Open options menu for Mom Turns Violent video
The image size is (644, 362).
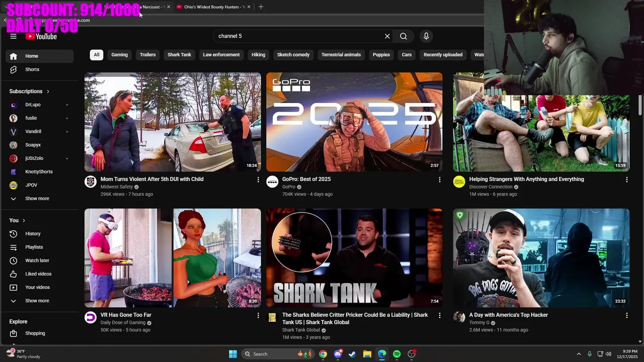coord(258,179)
